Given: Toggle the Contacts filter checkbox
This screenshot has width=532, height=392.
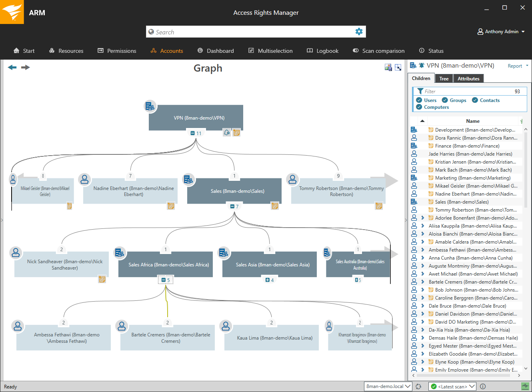Looking at the screenshot, I should [475, 100].
